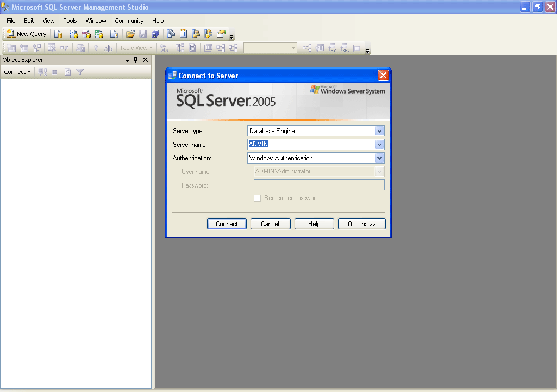Click the Open File folder icon

point(130,34)
